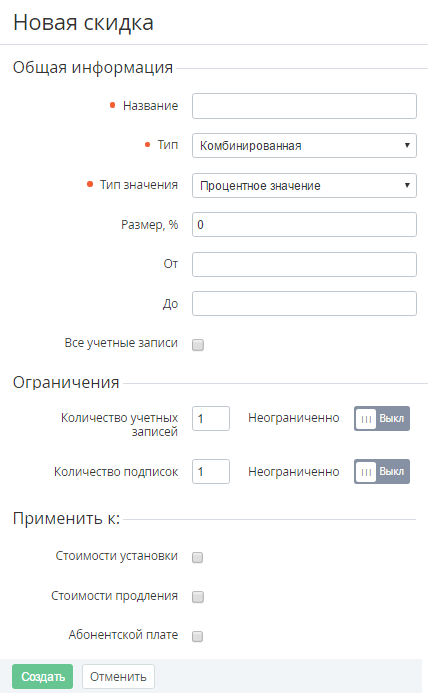The width and height of the screenshot is (433, 695).
Task: Click the arrow beside Процентное значение
Action: pos(407,185)
